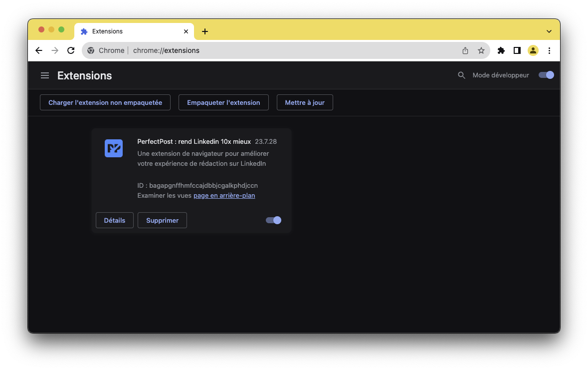Click Supprimer to remove PerfectPost

(x=163, y=221)
